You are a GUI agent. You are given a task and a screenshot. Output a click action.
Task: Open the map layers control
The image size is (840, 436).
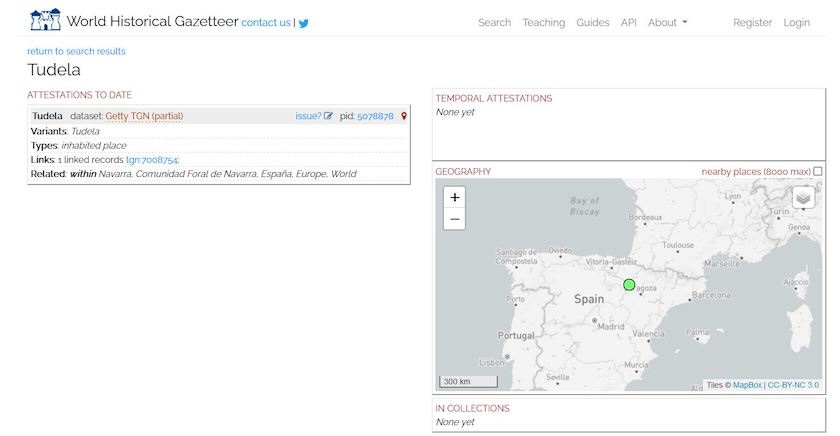pos(804,198)
